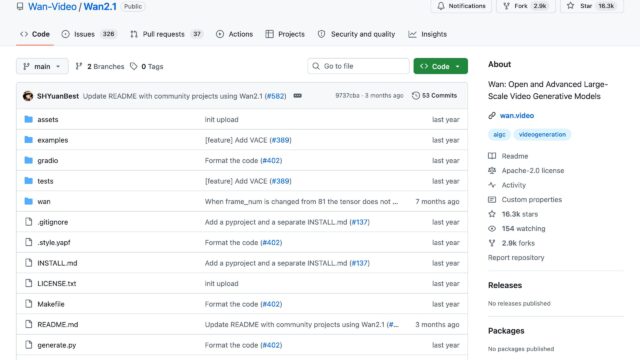640x360 pixels.
Task: View the 53 Commits history
Action: [x=434, y=96]
